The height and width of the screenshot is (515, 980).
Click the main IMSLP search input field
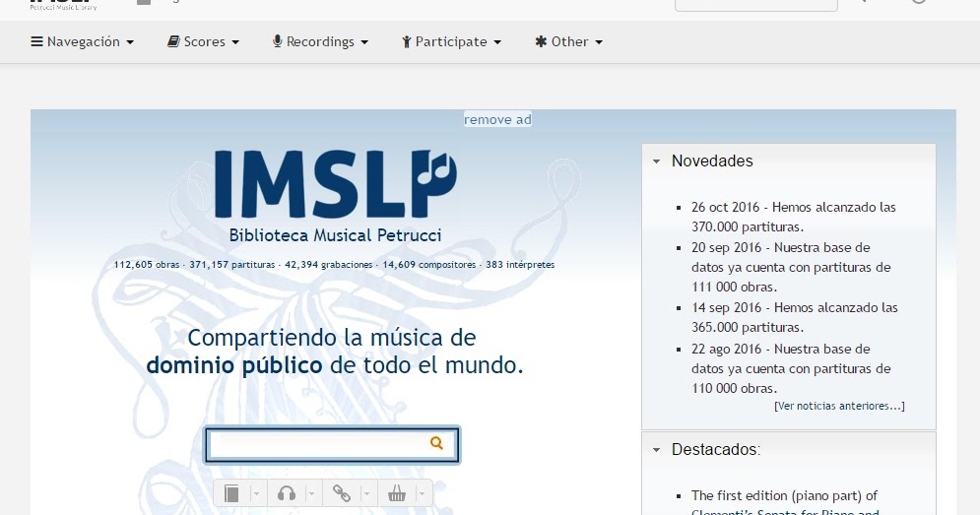(333, 445)
